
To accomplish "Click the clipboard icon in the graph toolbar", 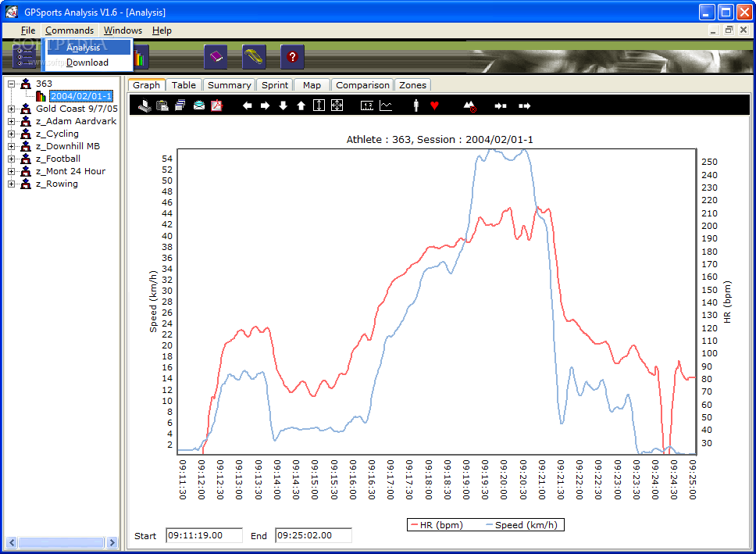I will tap(162, 105).
